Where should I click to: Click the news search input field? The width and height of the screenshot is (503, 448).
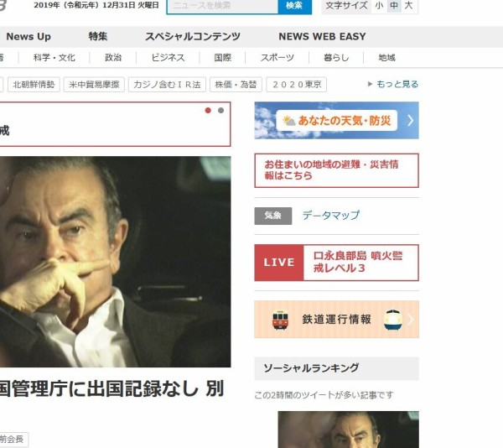coord(222,6)
